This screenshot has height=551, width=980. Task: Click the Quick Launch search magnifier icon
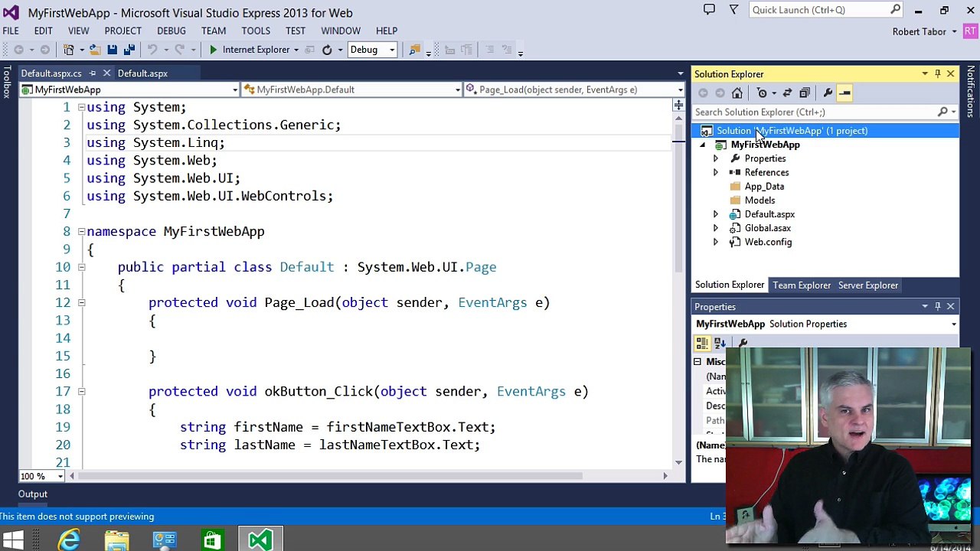(x=895, y=10)
